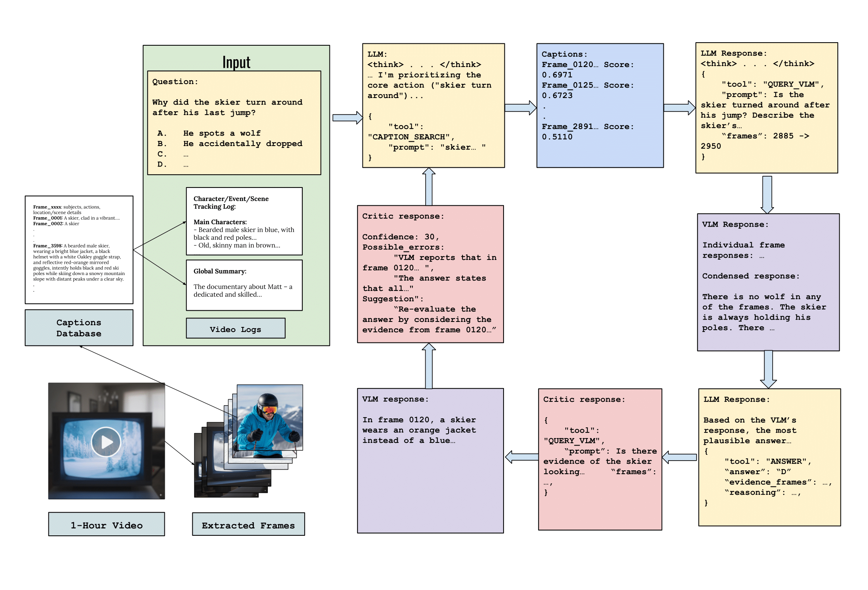The width and height of the screenshot is (868, 590).
Task: Select the Captions Database label
Action: 79,328
